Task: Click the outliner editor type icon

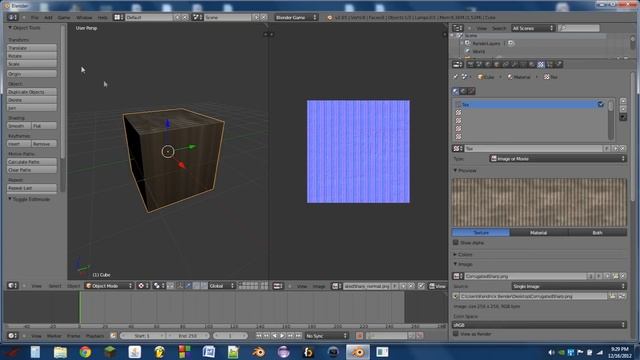Action: point(458,28)
